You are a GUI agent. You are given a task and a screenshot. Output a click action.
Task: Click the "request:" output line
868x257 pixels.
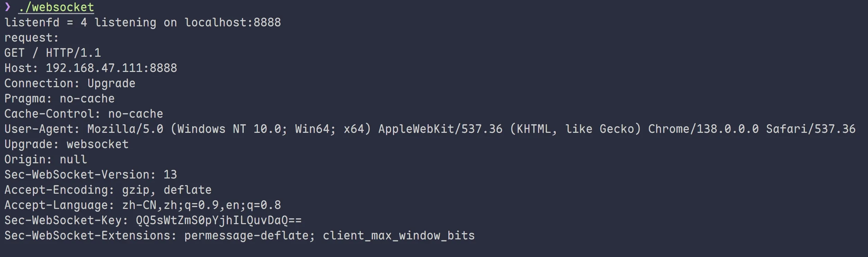(32, 38)
